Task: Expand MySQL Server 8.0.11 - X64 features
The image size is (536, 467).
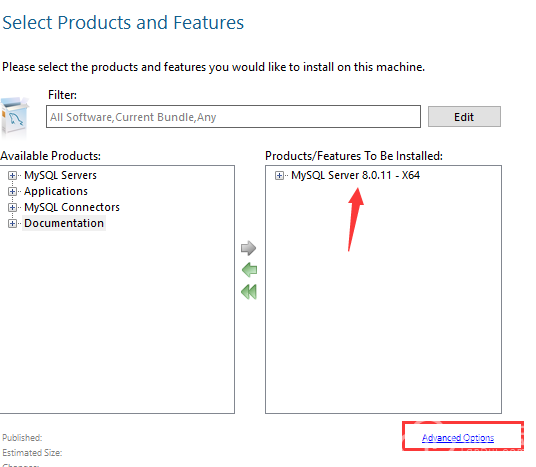Action: (x=279, y=175)
